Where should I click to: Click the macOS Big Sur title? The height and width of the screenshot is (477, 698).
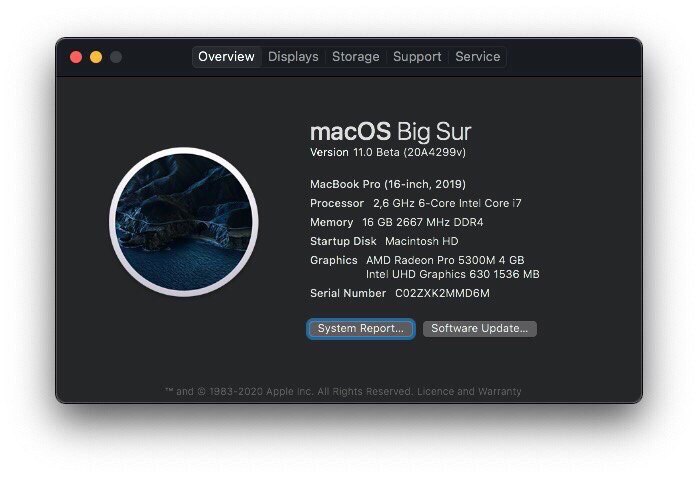point(390,132)
